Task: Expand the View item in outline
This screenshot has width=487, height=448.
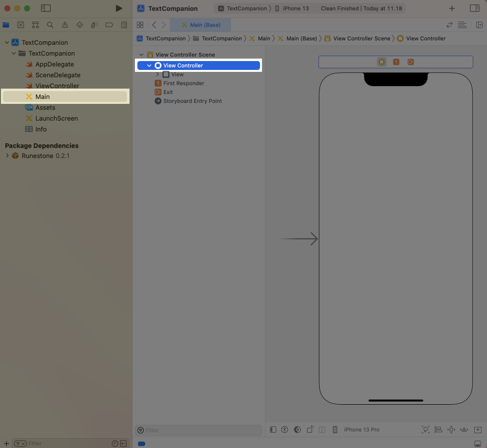Action: (158, 74)
